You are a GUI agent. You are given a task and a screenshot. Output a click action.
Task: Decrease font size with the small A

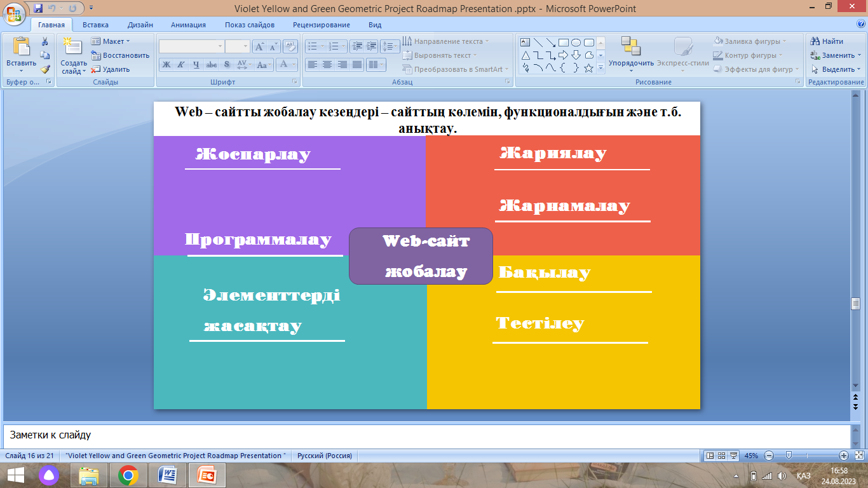273,46
